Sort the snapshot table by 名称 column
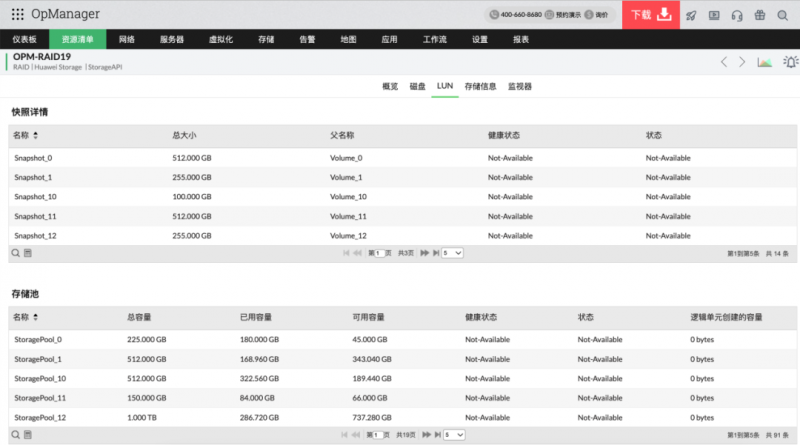 [x=36, y=135]
